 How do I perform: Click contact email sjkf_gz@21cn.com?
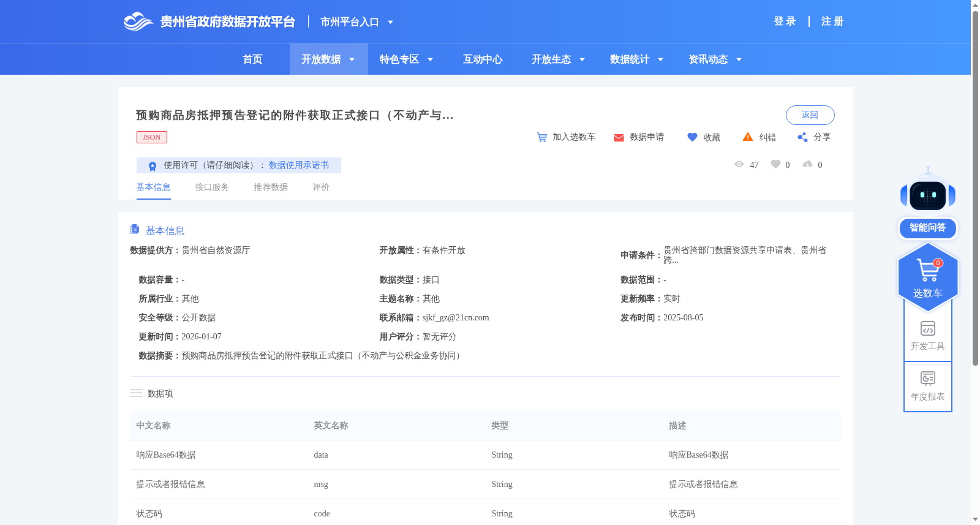[456, 318]
